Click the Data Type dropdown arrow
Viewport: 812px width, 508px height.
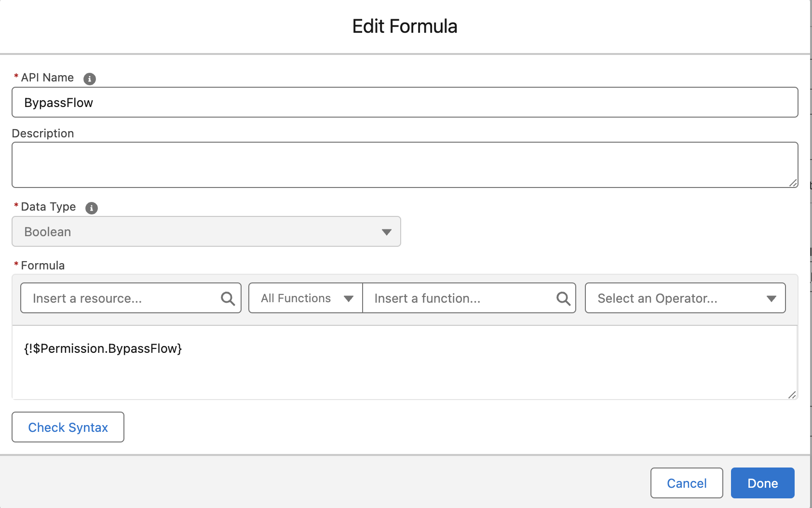coord(386,232)
